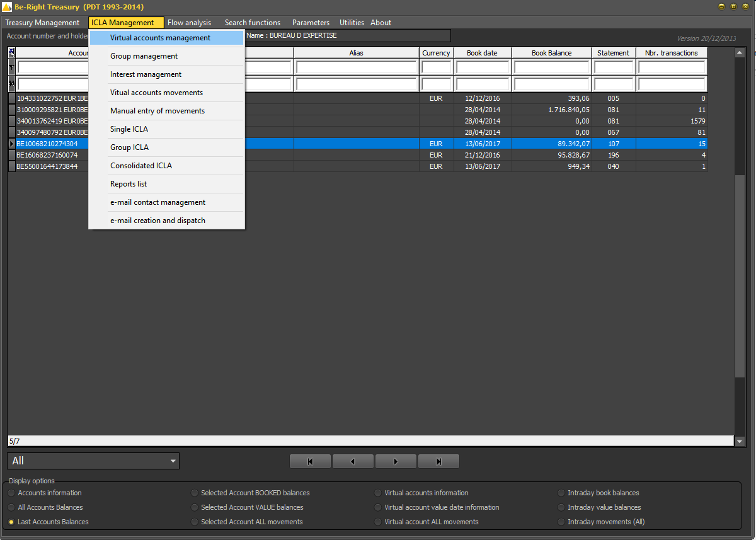Image resolution: width=756 pixels, height=540 pixels.
Task: Click the Book Balance filter input field
Action: [x=552, y=67]
